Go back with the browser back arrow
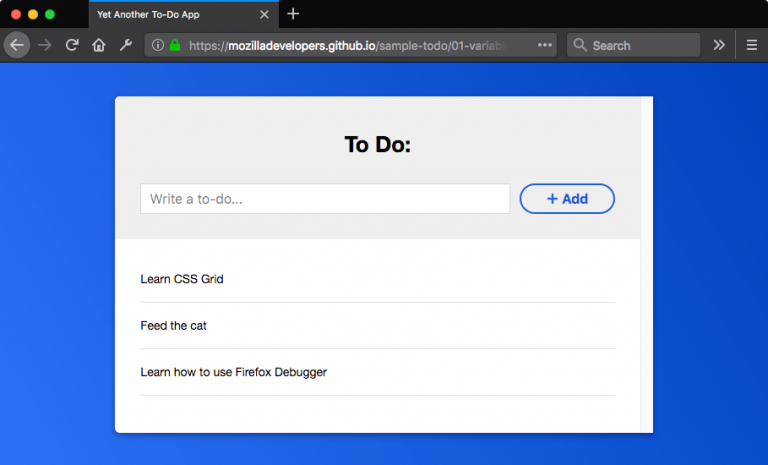Viewport: 768px width, 465px height. tap(17, 45)
